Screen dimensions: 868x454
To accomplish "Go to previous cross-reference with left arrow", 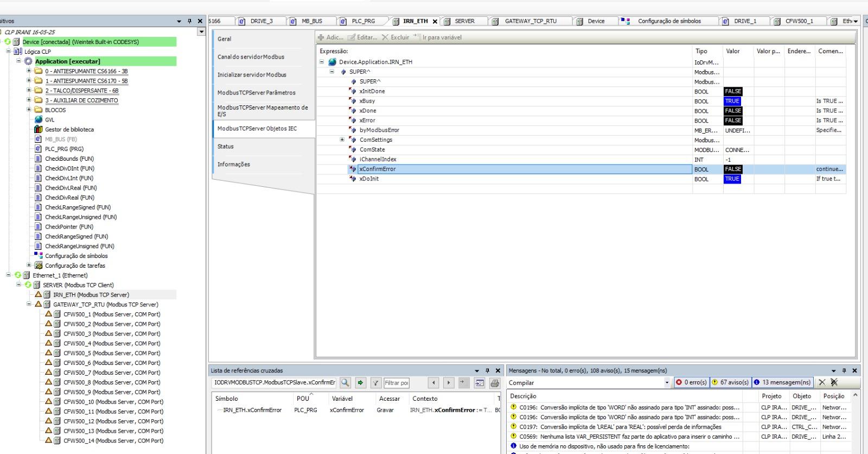I will click(x=433, y=383).
